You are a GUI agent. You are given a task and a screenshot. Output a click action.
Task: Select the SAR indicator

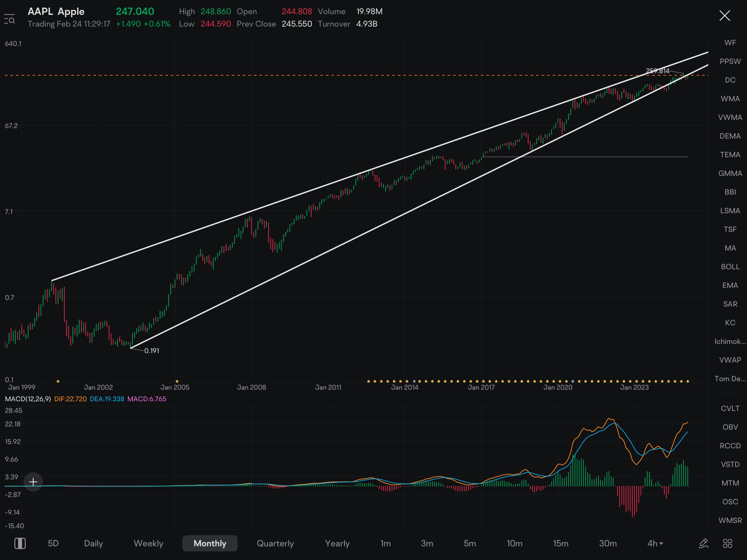730,304
